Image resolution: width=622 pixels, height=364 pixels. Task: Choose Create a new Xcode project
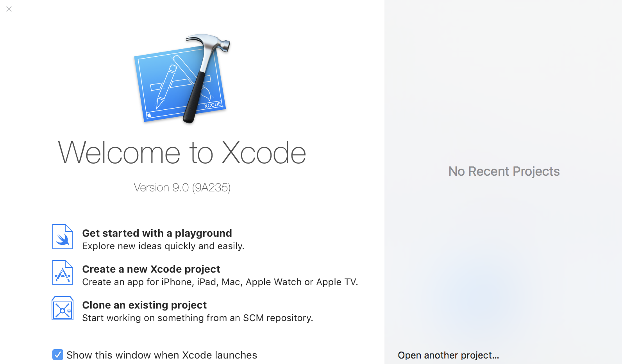coord(151,269)
